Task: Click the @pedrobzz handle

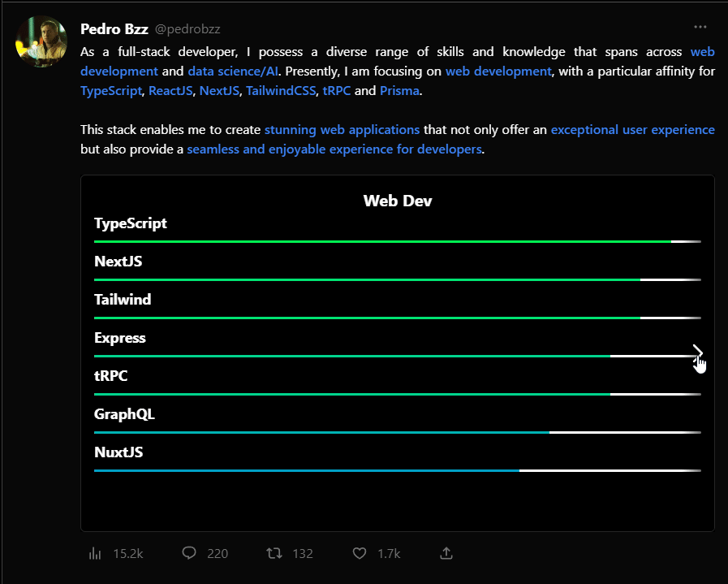Action: [x=187, y=28]
